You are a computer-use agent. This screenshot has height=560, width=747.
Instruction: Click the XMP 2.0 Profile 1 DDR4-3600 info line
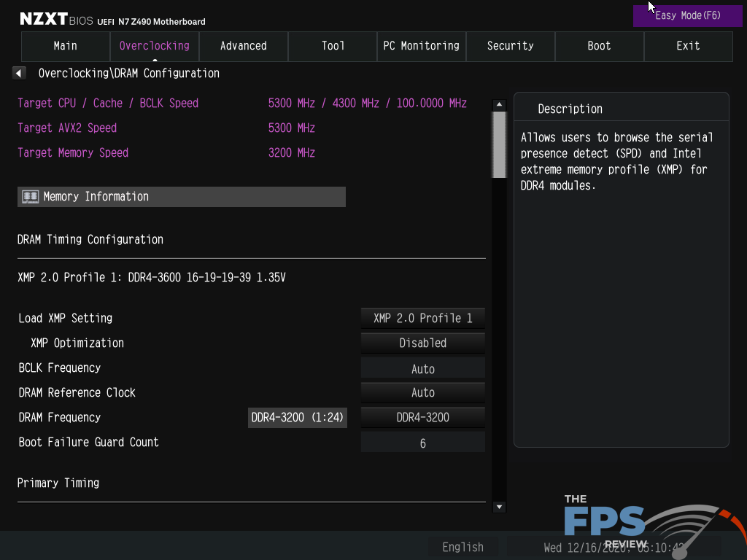click(152, 278)
